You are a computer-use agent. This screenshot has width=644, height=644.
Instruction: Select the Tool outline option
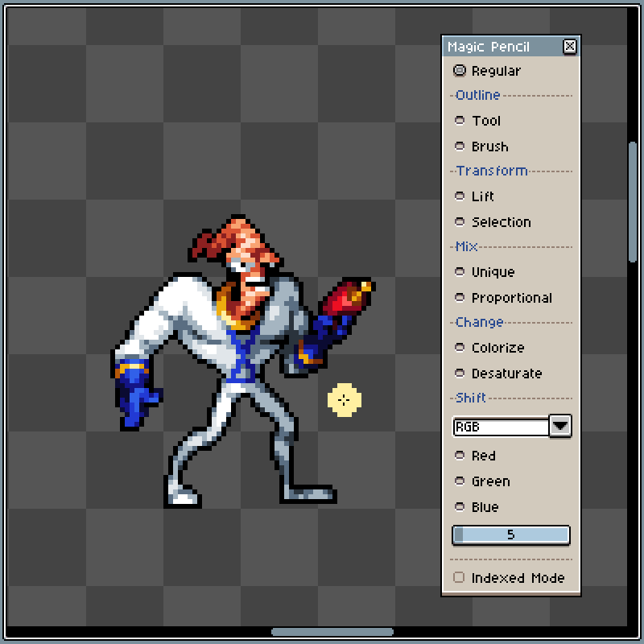pos(477,121)
